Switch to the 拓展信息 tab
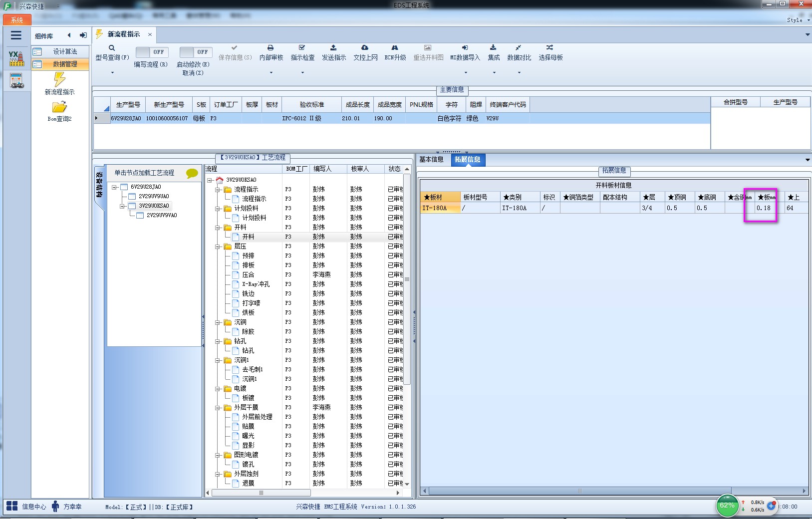This screenshot has width=812, height=519. 467,160
